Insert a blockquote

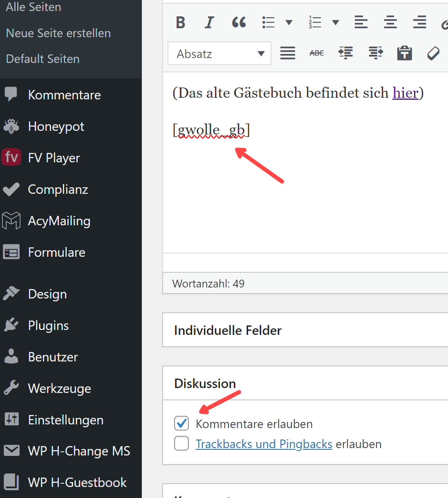(x=239, y=22)
